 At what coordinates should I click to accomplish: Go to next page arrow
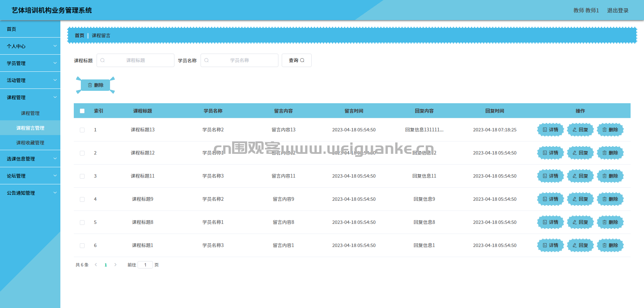coord(115,265)
